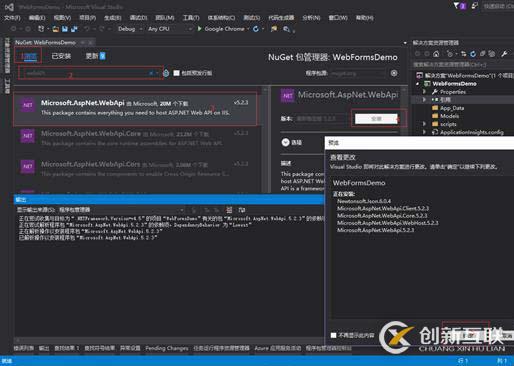Image resolution: width=514 pixels, height=366 pixels.
Task: Click the Solution Explorer collapse all icon
Action: tap(482, 54)
